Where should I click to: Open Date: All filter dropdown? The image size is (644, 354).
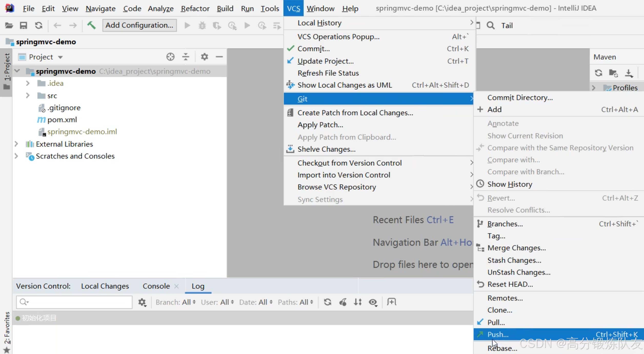click(256, 302)
